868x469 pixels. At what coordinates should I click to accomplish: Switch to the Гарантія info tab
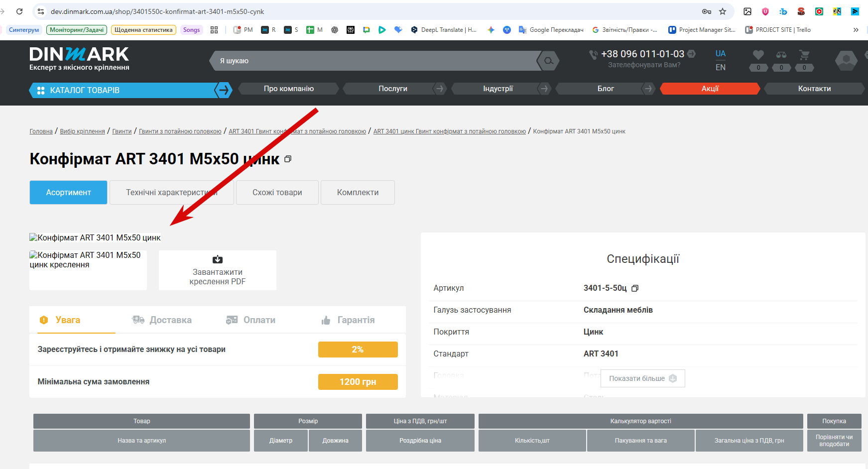348,320
